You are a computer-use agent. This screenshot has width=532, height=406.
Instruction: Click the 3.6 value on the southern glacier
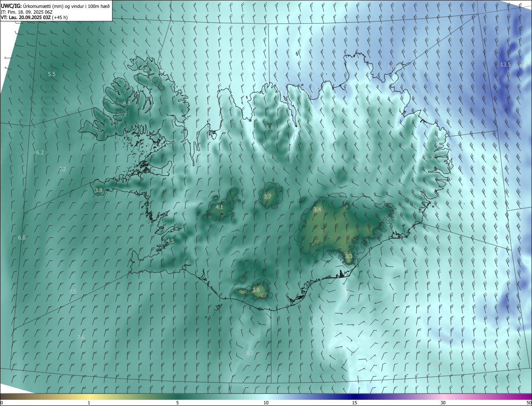tap(256, 290)
